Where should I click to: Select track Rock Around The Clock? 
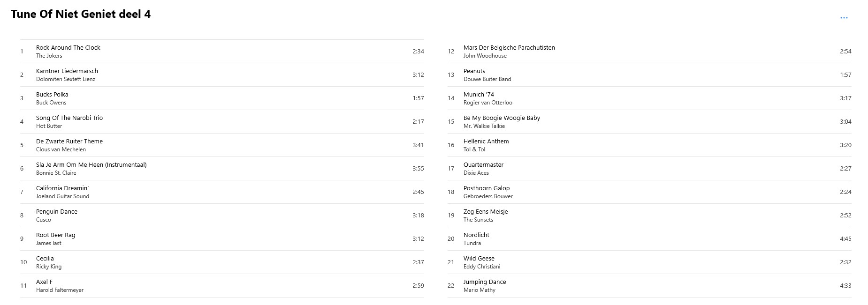click(222, 52)
